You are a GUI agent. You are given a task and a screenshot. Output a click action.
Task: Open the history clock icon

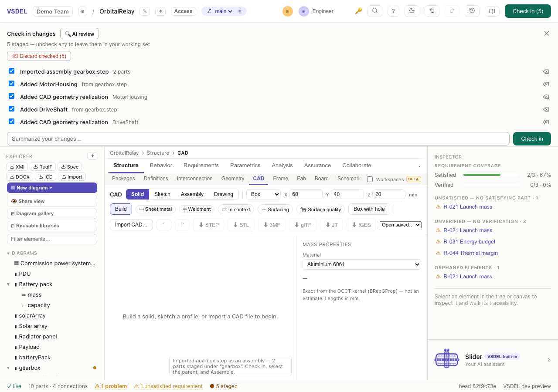(x=472, y=11)
